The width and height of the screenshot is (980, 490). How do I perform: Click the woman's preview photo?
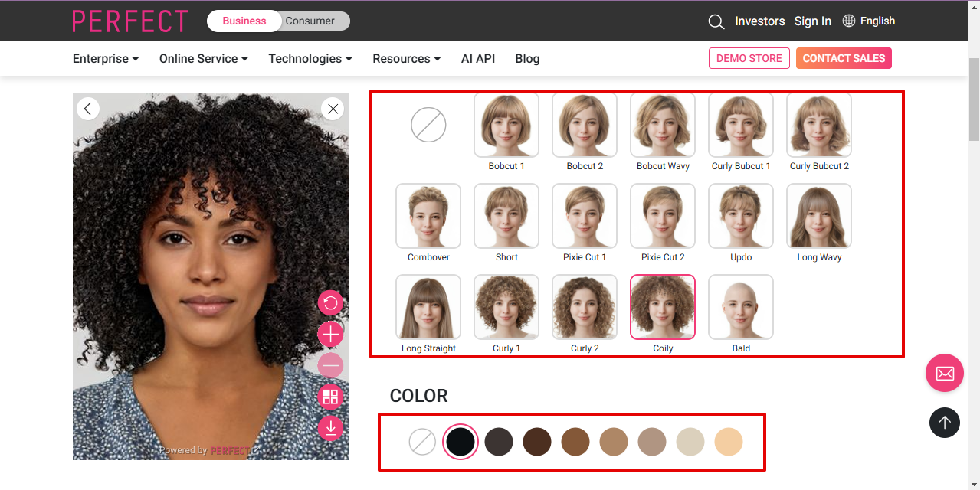pos(211,276)
